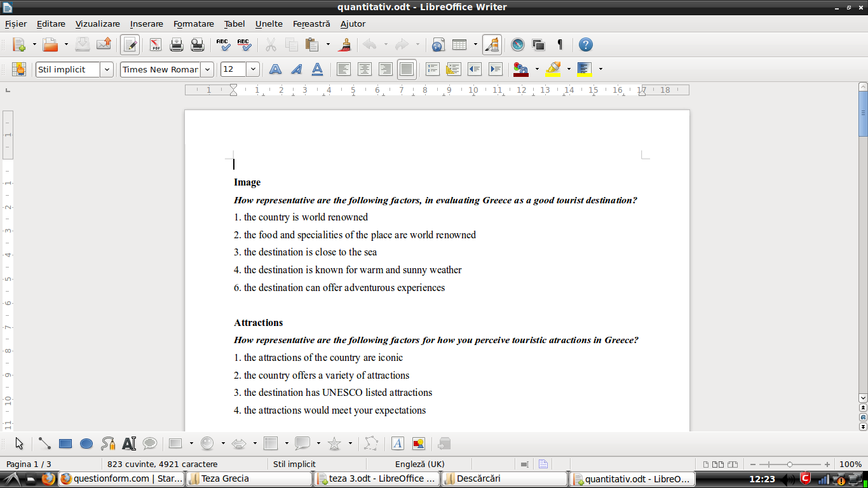The image size is (868, 488).
Task: Open the paragraph style dropdown arrow
Action: click(x=107, y=69)
